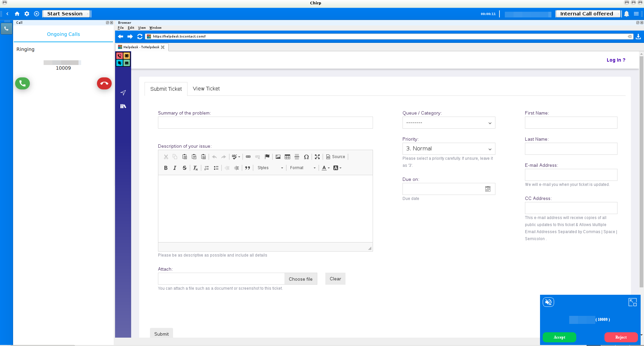Open the Window menu in Browser
The image size is (644, 346).
click(155, 28)
